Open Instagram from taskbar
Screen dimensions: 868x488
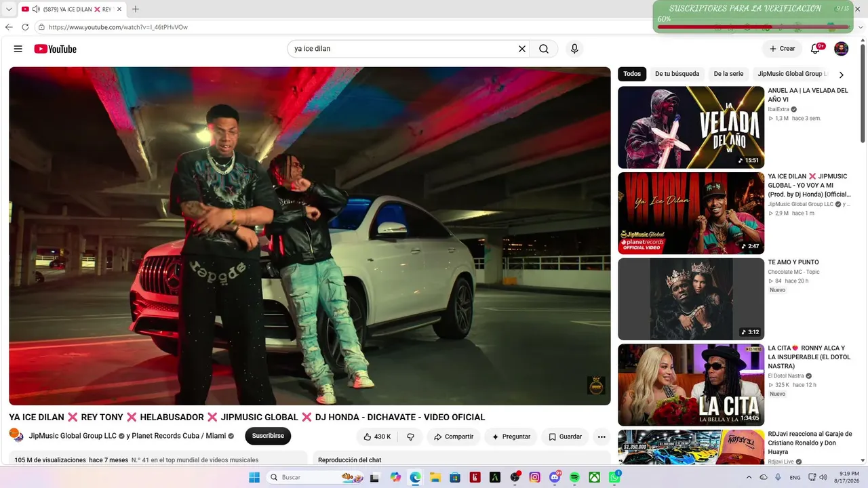[535, 477]
